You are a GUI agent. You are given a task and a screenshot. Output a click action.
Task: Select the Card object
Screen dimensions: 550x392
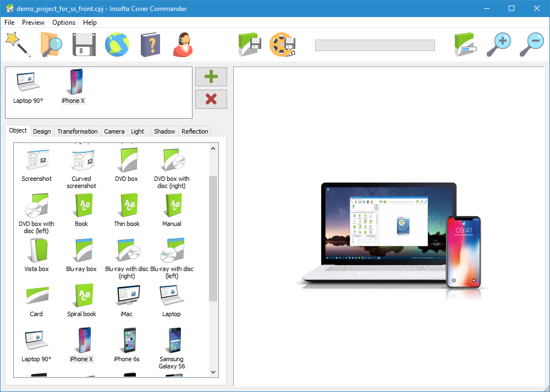[36, 301]
